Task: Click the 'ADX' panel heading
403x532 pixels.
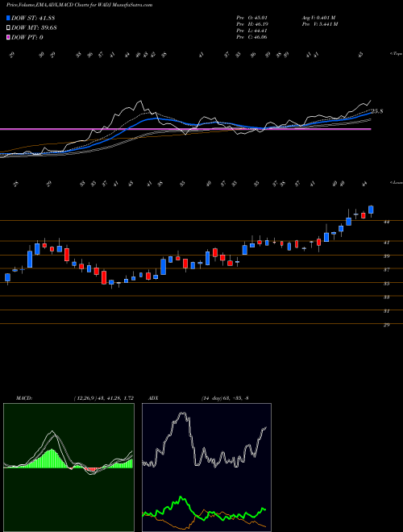Action: [152, 397]
